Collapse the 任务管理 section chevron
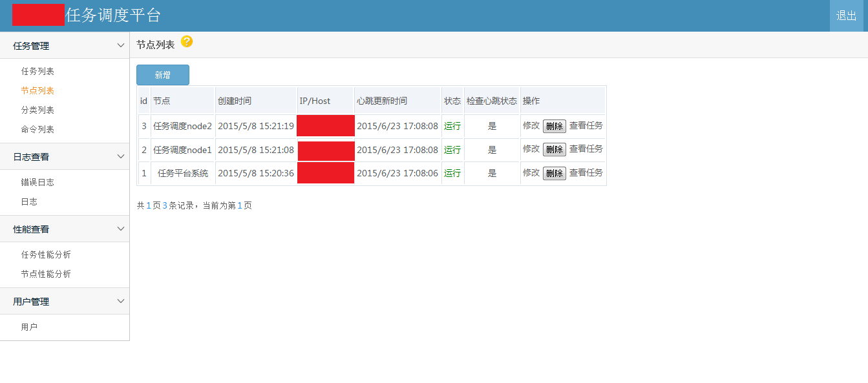 (x=120, y=45)
